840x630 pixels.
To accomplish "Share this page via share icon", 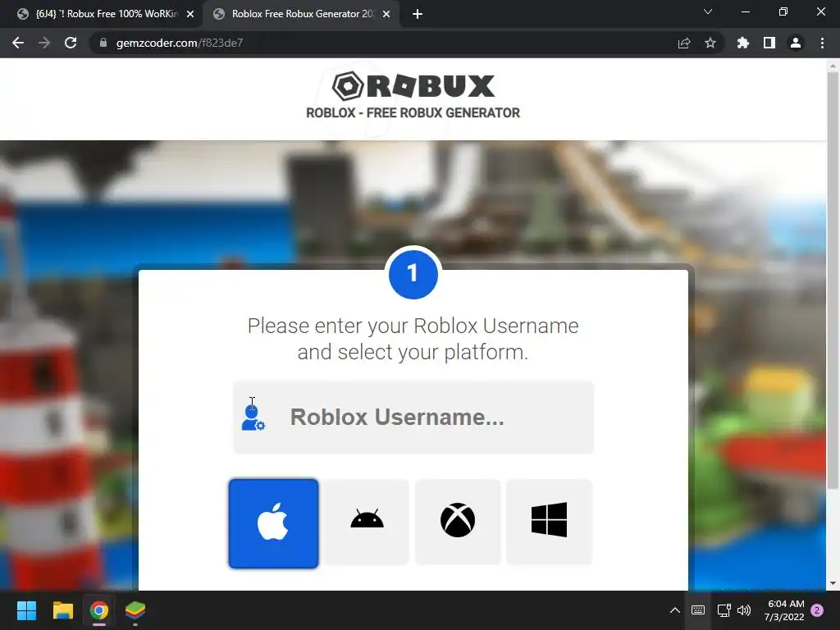I will (684, 43).
